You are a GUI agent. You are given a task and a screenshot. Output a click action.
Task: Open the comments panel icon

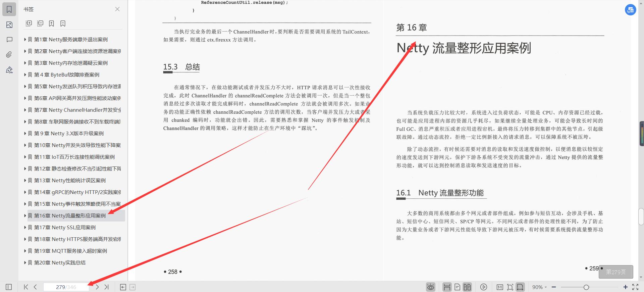pos(9,40)
